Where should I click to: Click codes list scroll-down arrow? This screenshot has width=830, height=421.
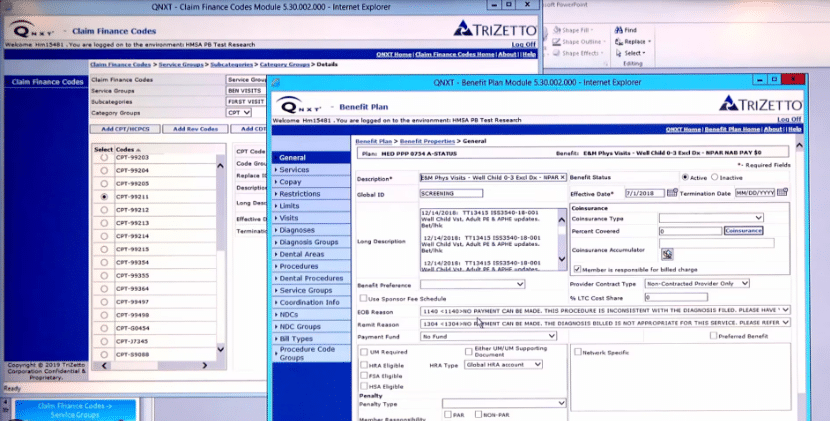tap(221, 350)
